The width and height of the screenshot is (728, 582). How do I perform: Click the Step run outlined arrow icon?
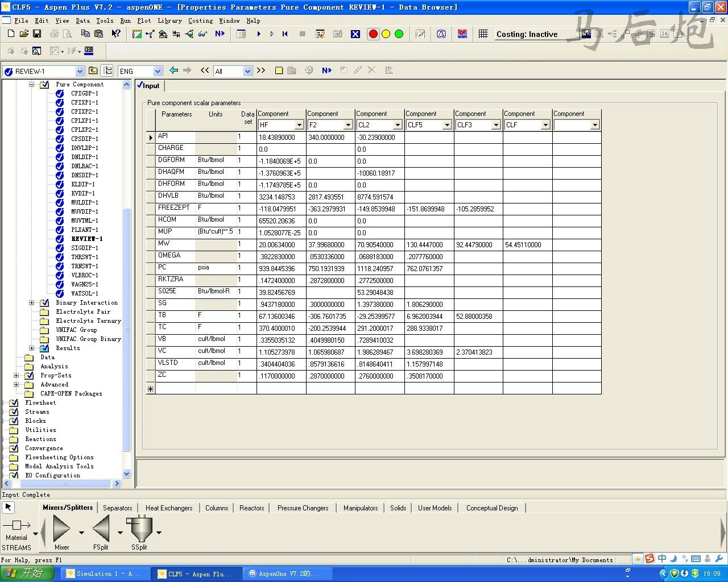tap(272, 34)
